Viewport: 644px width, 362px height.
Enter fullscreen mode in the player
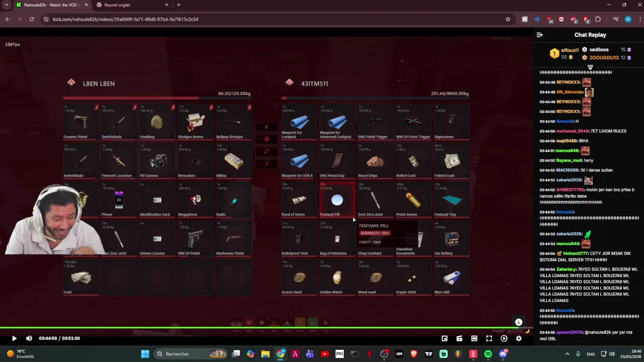[x=489, y=338]
